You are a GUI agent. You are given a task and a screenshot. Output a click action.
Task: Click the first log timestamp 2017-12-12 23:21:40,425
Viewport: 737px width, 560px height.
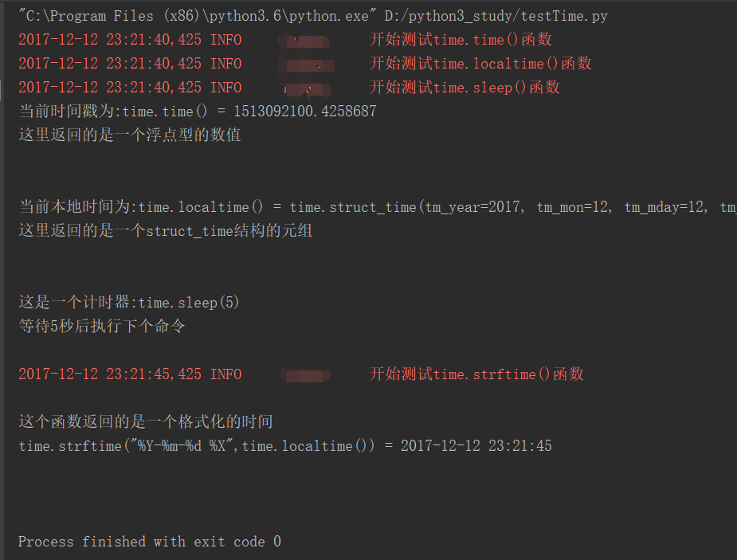tap(110, 40)
